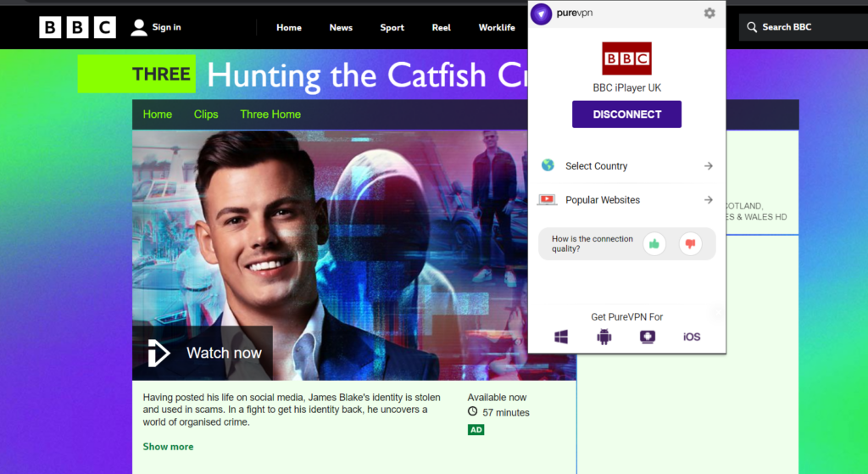
Task: Expand Select Country arrow
Action: click(x=709, y=166)
